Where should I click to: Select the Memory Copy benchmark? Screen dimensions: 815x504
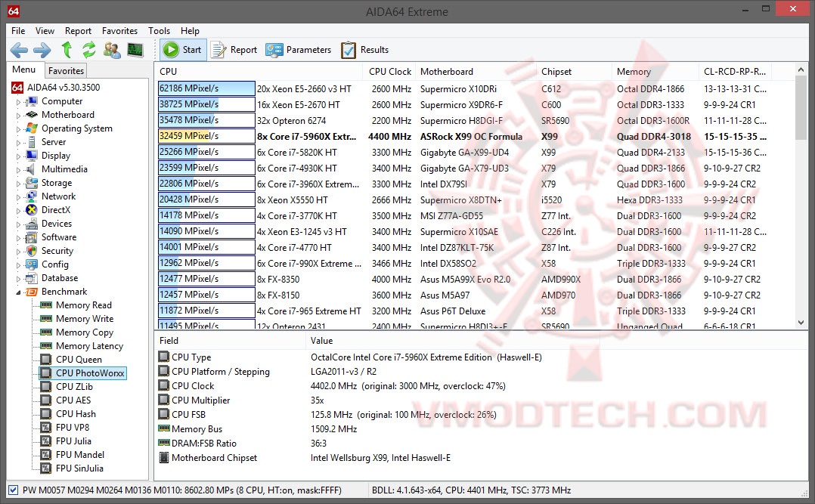tap(85, 332)
